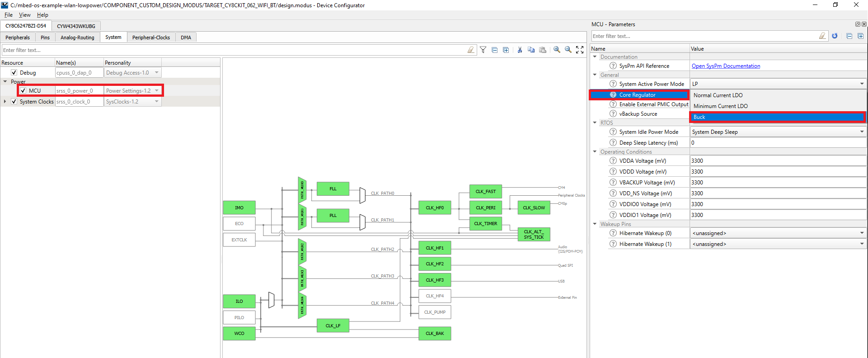
Task: Collapse the Operating Conditions section
Action: [595, 152]
